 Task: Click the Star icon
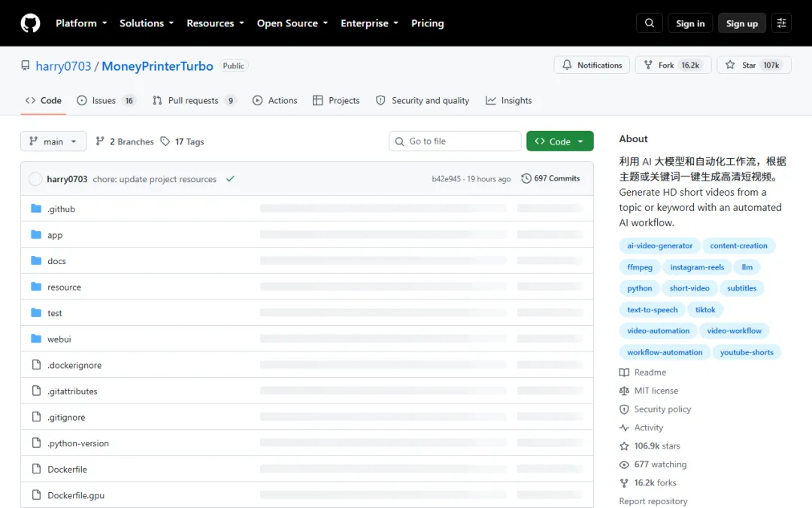[x=730, y=65]
